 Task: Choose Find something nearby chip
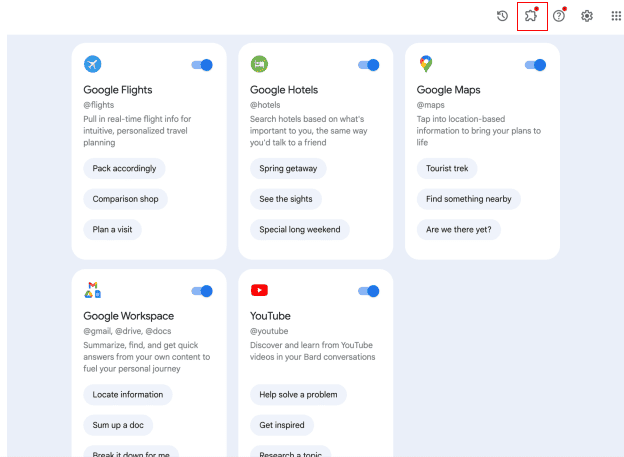pos(468,199)
